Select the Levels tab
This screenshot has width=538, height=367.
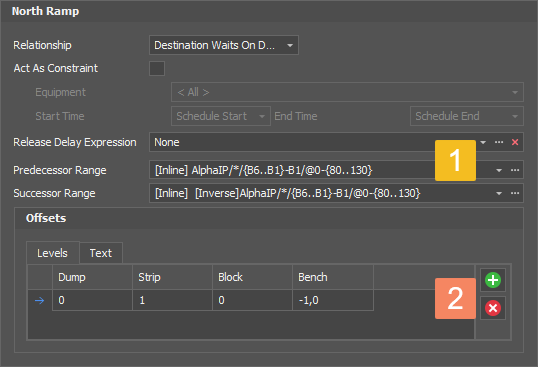tap(52, 253)
